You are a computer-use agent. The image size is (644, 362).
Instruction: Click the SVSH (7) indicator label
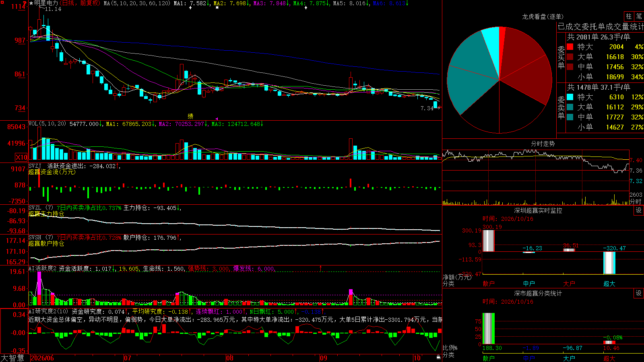(41, 238)
